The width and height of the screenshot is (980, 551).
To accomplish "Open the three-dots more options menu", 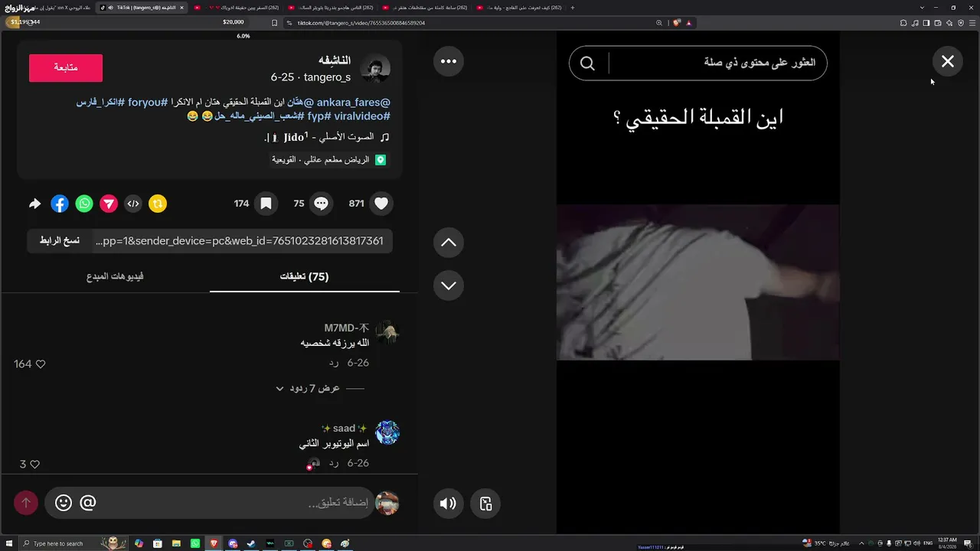I will [x=449, y=61].
